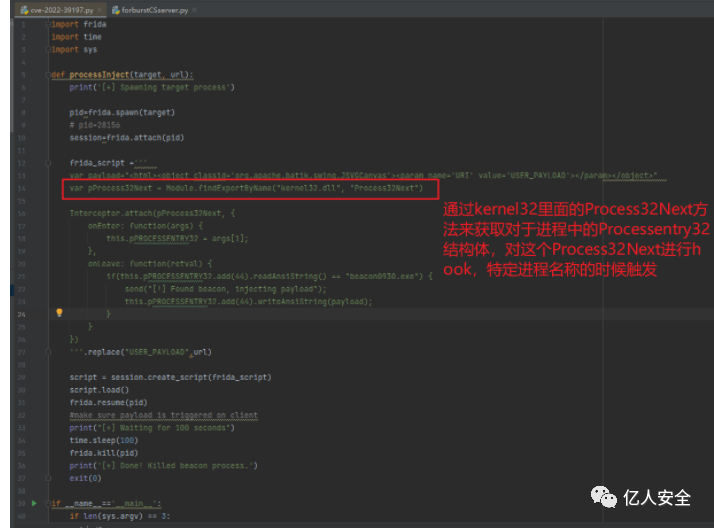Image resolution: width=714 pixels, height=529 pixels.
Task: Click the Interceptor.attach(pProcess32Next line
Action: coord(152,213)
